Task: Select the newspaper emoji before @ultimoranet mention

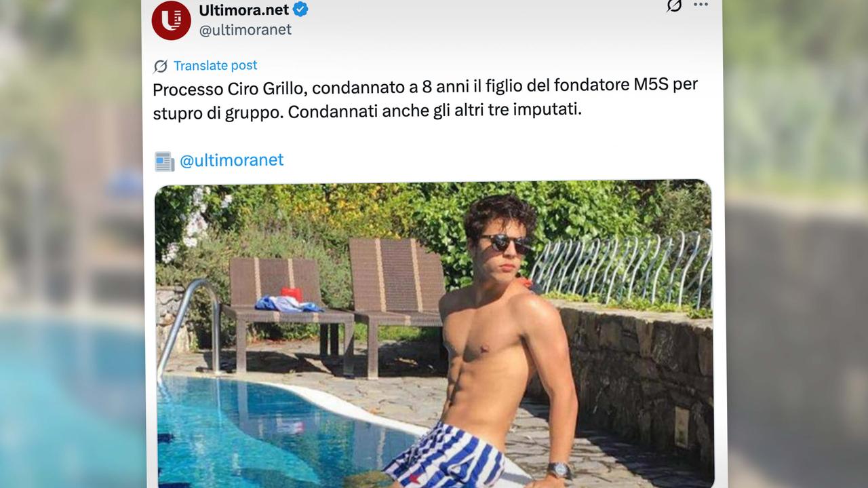Action: pos(164,161)
